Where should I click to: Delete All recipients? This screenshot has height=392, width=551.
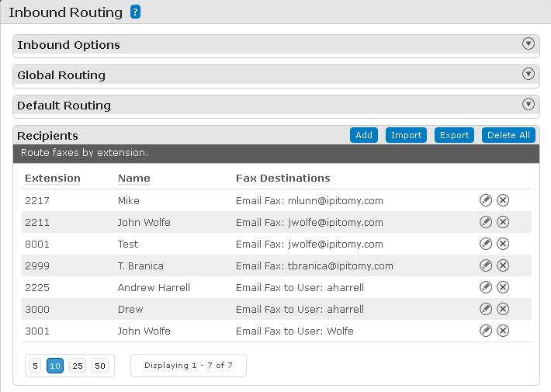pos(508,135)
